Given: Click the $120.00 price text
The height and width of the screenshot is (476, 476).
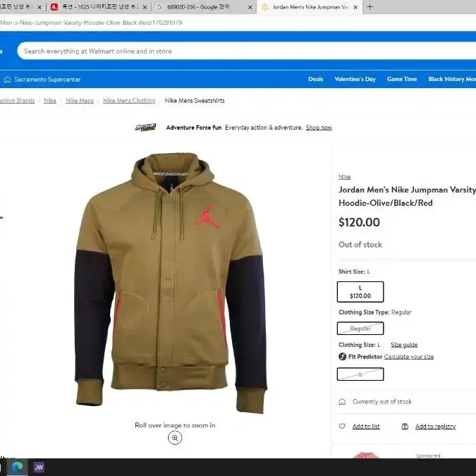Looking at the screenshot, I should pos(359,223).
